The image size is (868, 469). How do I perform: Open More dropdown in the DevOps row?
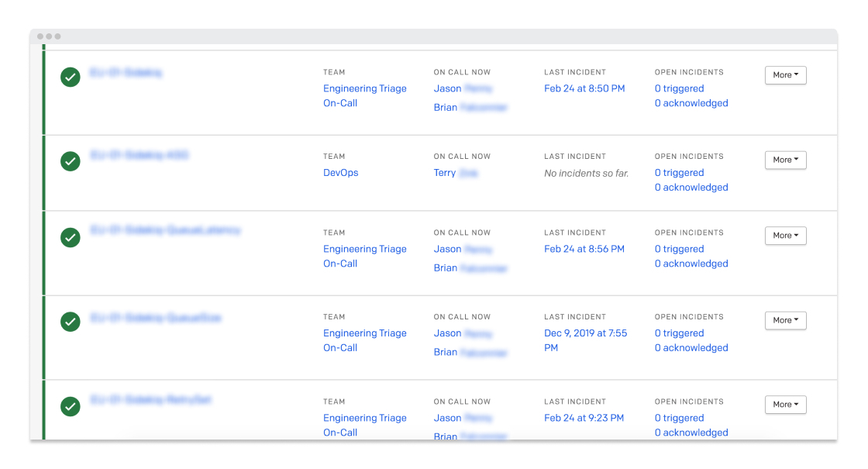pyautogui.click(x=786, y=160)
